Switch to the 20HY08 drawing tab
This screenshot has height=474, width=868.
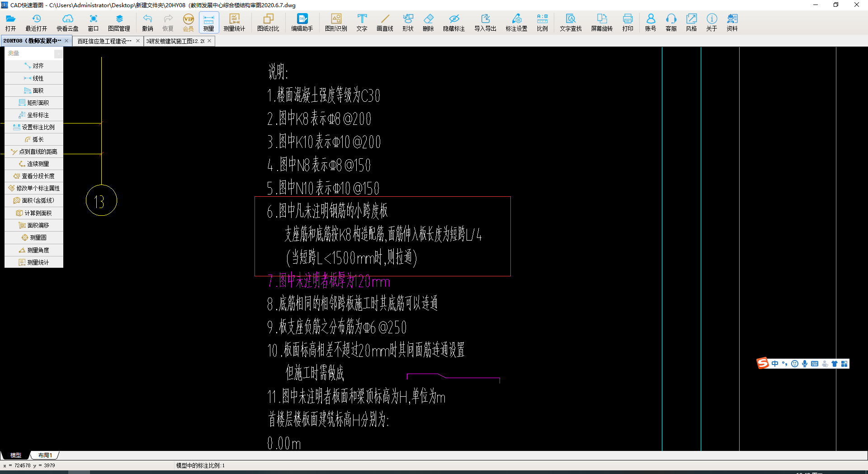tap(33, 41)
